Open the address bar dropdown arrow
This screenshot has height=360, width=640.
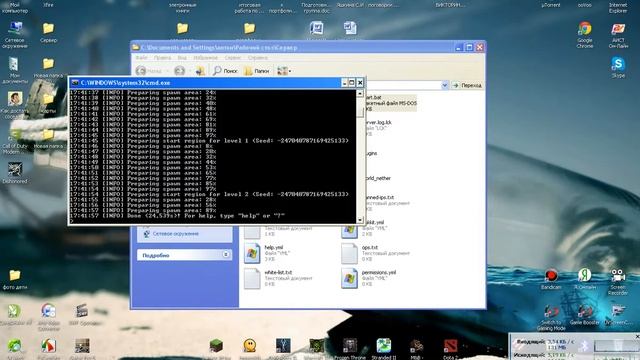(x=445, y=85)
